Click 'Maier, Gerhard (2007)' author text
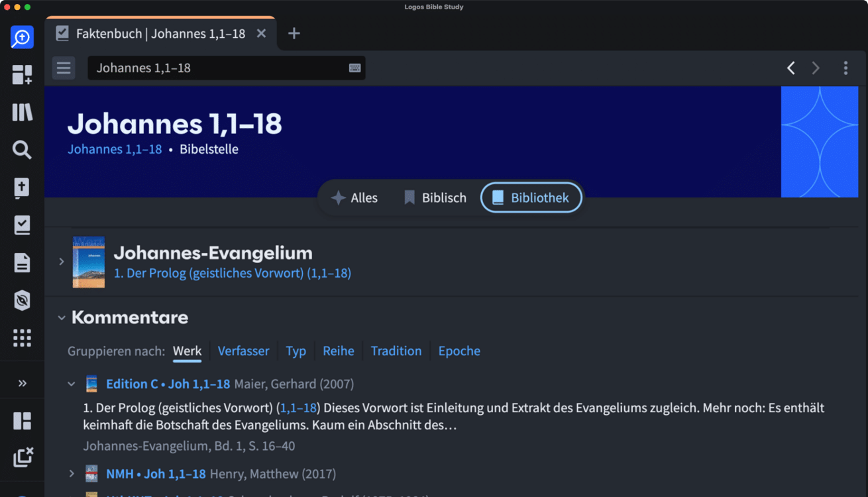Viewport: 868px width, 497px height. tap(294, 384)
